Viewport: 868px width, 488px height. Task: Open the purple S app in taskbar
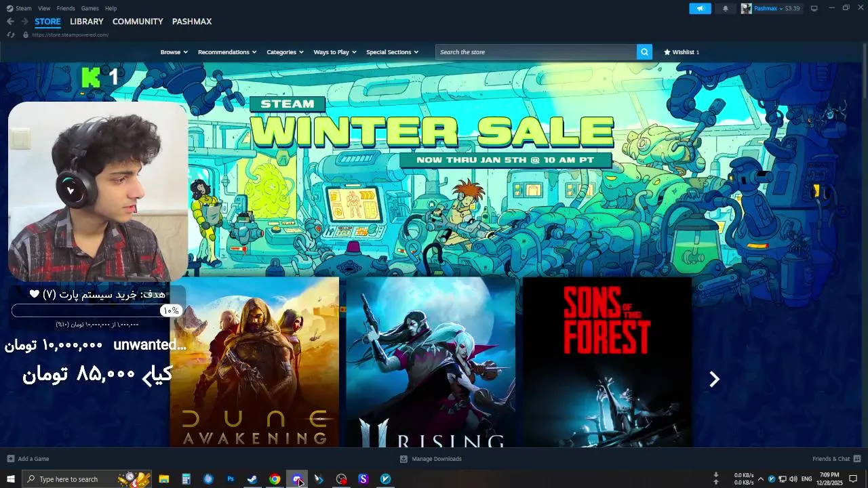(363, 479)
